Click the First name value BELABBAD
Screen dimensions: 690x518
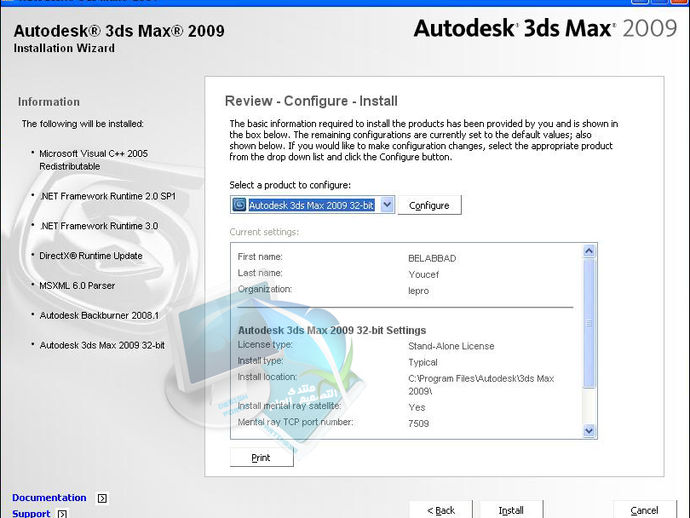click(x=432, y=258)
